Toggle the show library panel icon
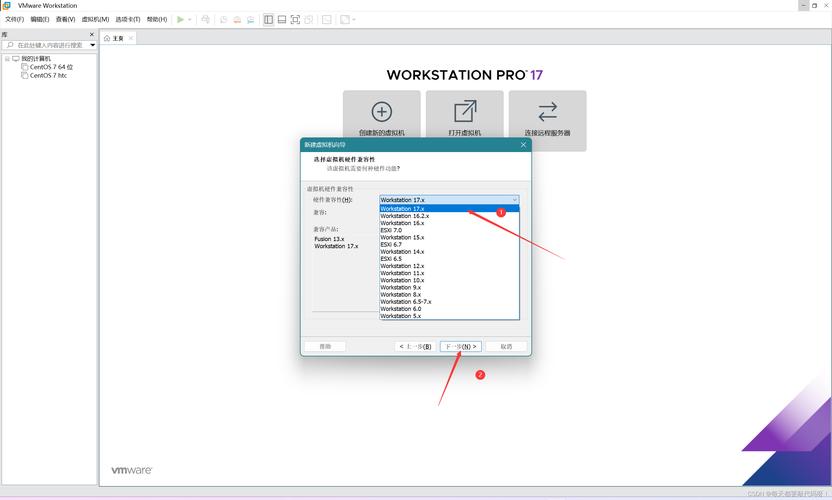The width and height of the screenshot is (832, 500). pyautogui.click(x=268, y=20)
